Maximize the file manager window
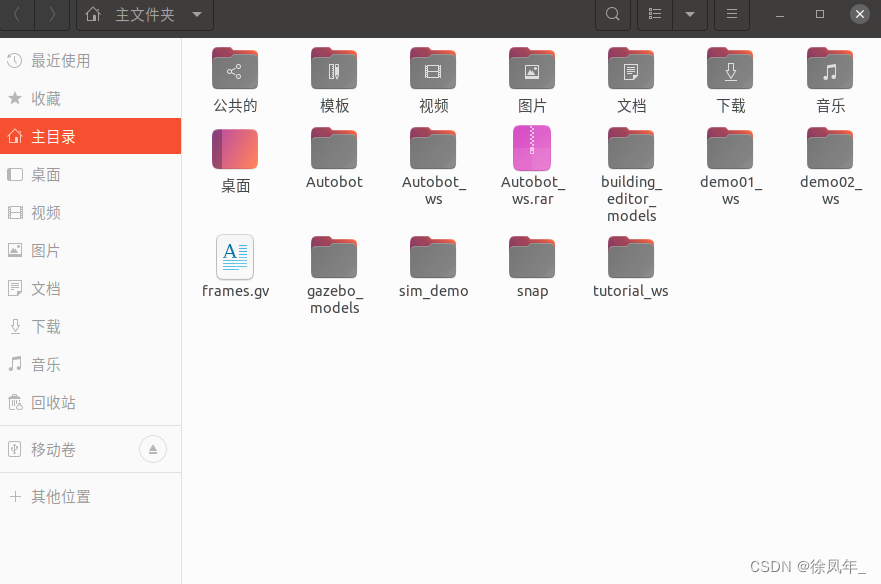881x584 pixels. (820, 14)
